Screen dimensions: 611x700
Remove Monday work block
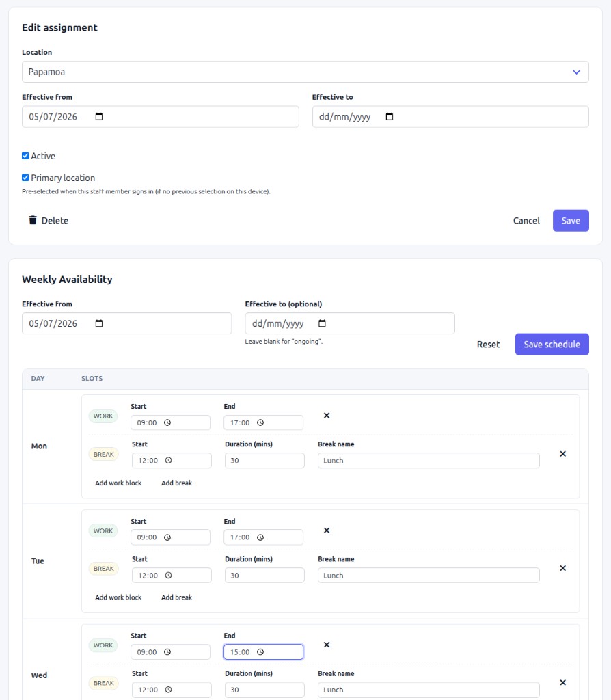327,415
